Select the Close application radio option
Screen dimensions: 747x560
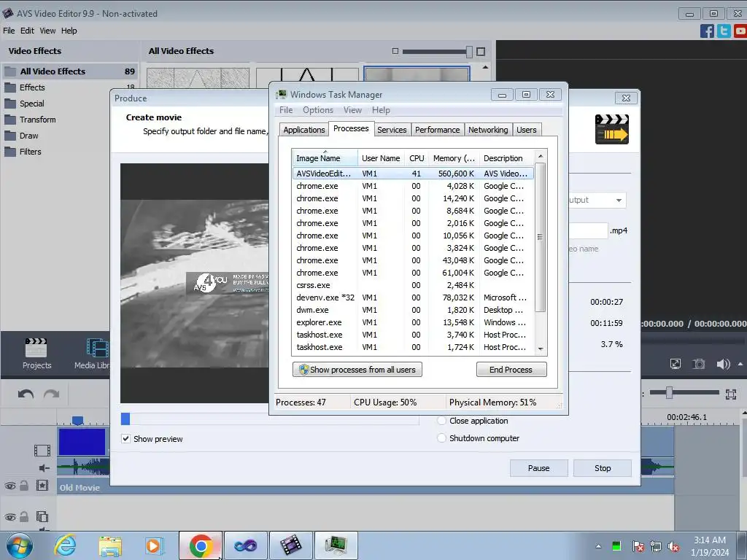441,421
